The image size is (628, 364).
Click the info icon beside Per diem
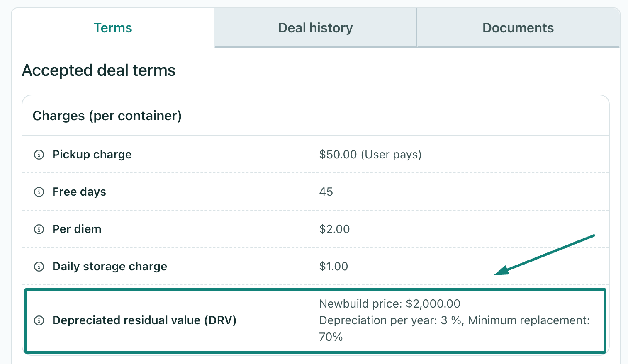point(39,229)
